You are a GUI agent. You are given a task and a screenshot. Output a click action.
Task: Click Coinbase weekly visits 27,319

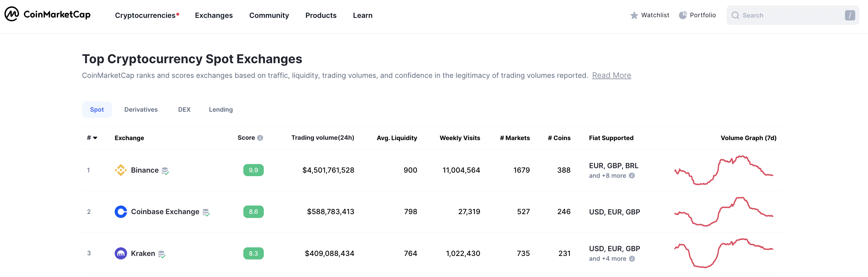pyautogui.click(x=469, y=212)
